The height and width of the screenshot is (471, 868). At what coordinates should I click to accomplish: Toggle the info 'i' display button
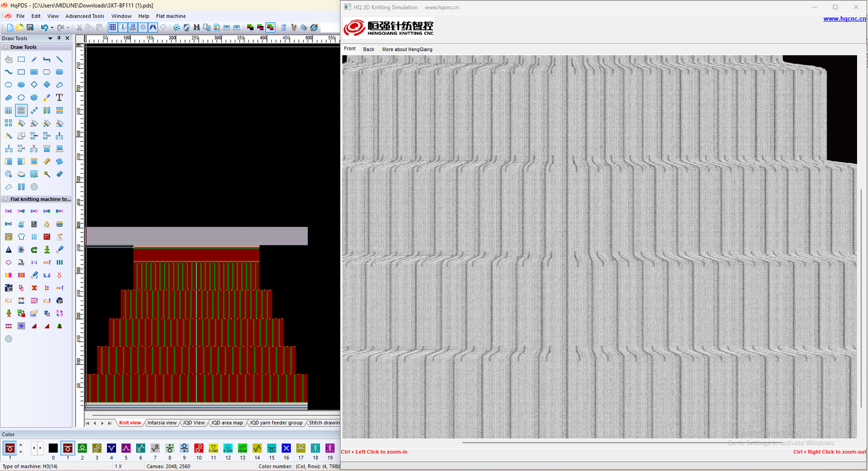[x=123, y=27]
